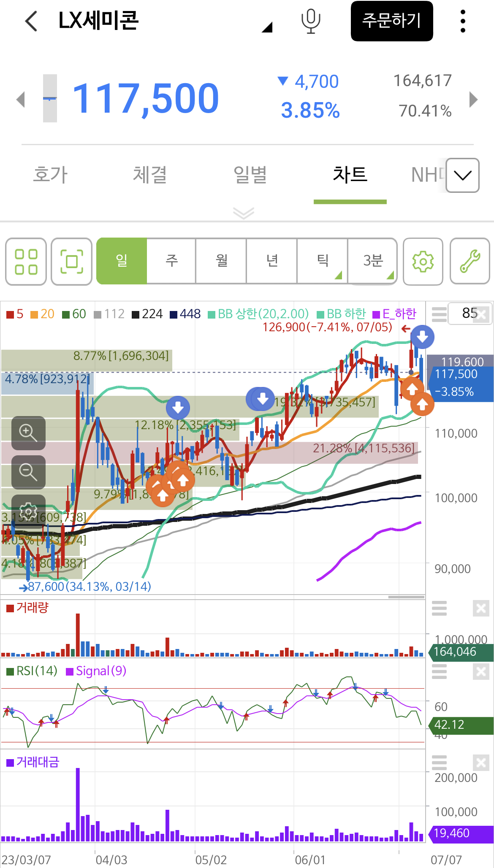Tap the 164,617 volume figure

point(423,81)
